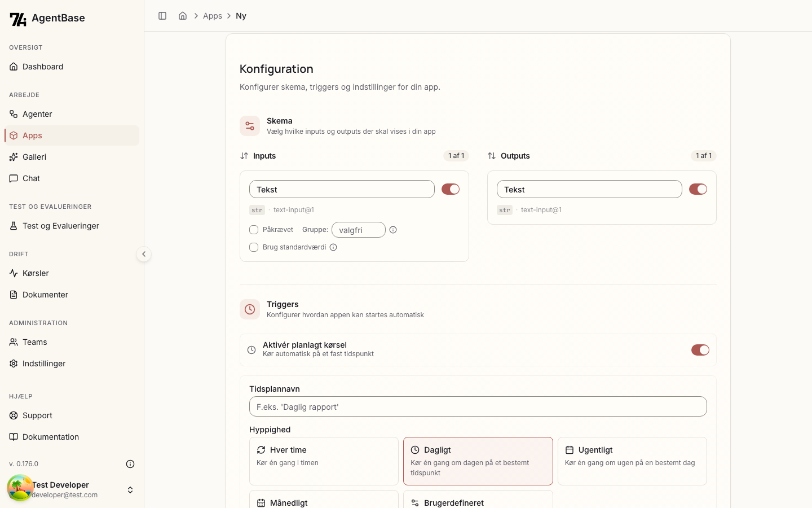
Task: Click the Apps breadcrumb link
Action: tap(213, 16)
